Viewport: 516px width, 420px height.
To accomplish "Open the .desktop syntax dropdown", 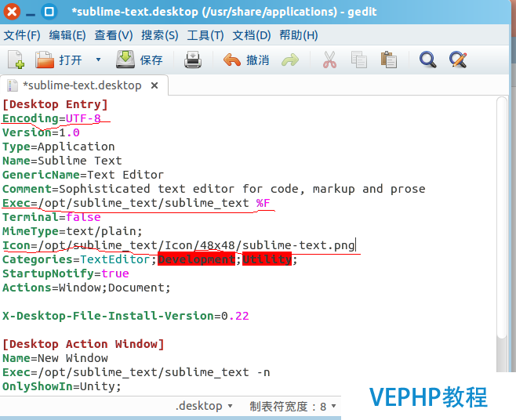I will point(204,406).
